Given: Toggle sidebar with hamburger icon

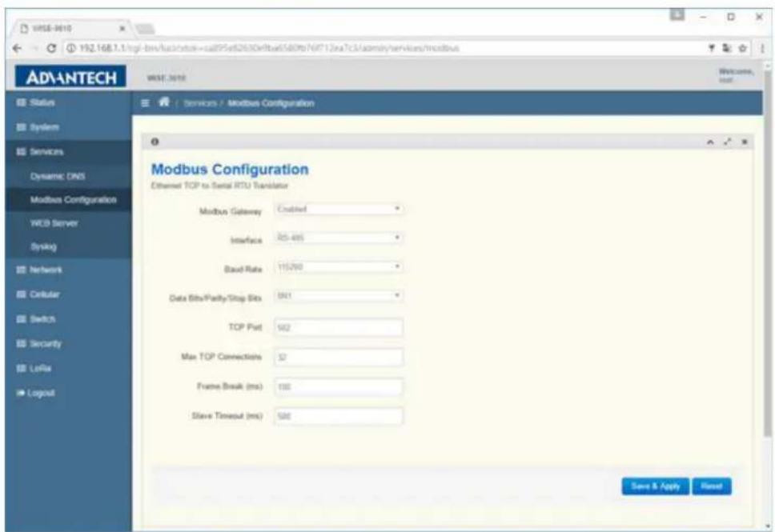Looking at the screenshot, I should pyautogui.click(x=145, y=102).
